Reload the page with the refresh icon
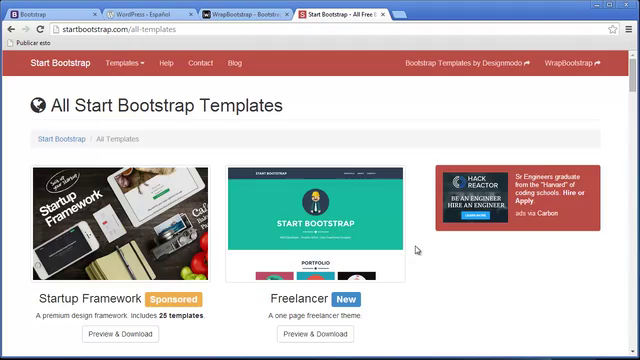 [40, 29]
